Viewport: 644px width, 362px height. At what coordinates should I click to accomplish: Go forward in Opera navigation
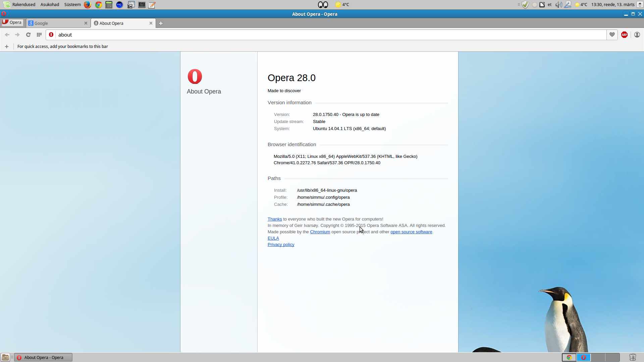[x=17, y=35]
